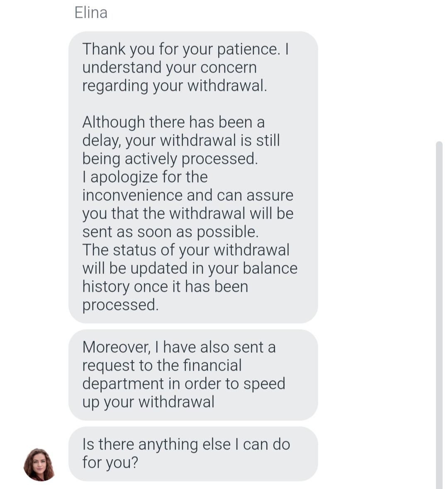Click the "for you?" text
The width and height of the screenshot is (448, 489).
[110, 462]
